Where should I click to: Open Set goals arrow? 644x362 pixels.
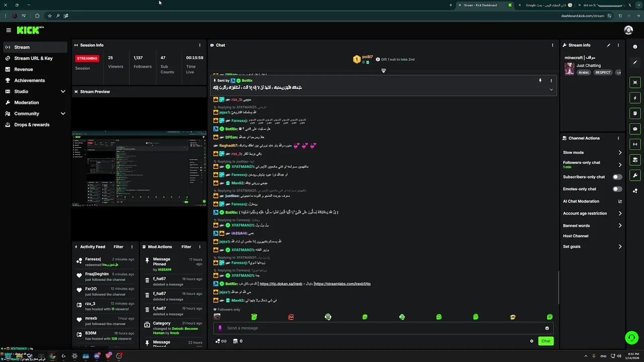point(620,247)
